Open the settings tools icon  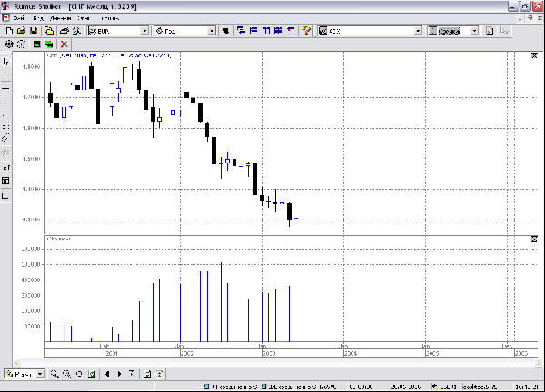point(76,31)
